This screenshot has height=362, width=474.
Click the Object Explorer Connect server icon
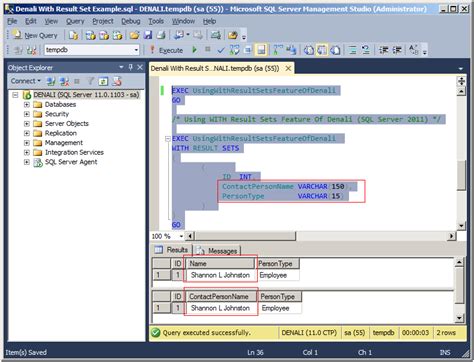(x=51, y=81)
